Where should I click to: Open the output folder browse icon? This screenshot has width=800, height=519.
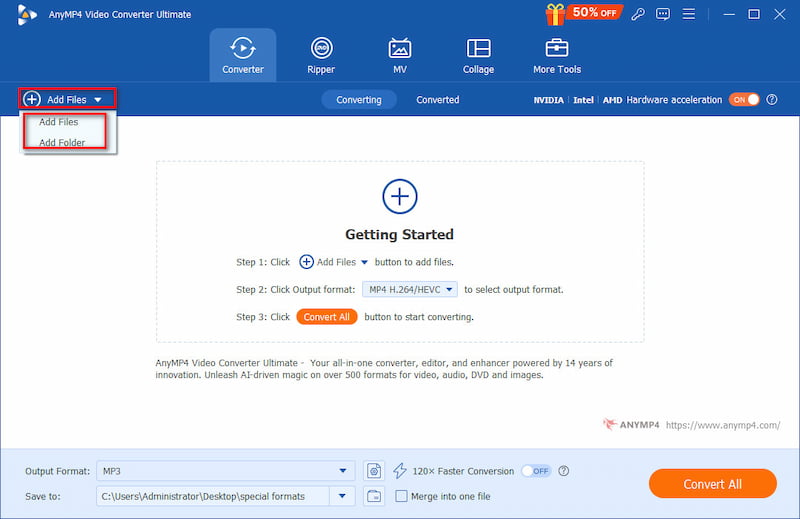point(373,496)
